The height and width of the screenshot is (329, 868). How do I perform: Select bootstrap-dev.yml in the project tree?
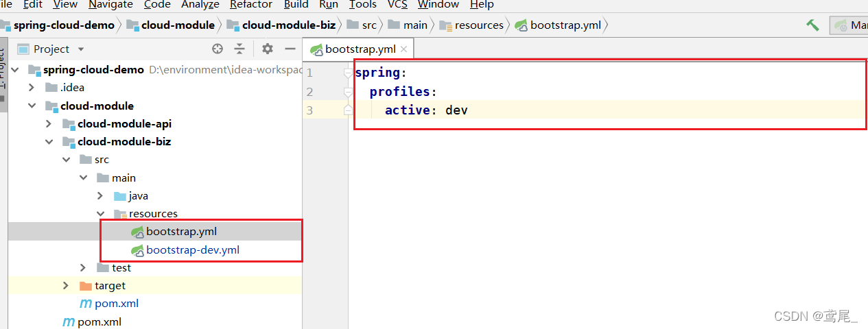[x=193, y=250]
